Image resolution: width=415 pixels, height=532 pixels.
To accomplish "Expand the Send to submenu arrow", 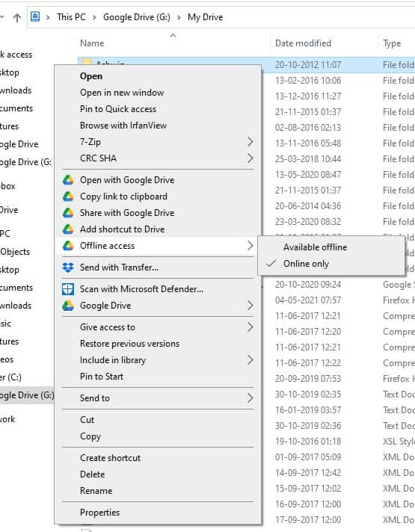I will pos(250,398).
